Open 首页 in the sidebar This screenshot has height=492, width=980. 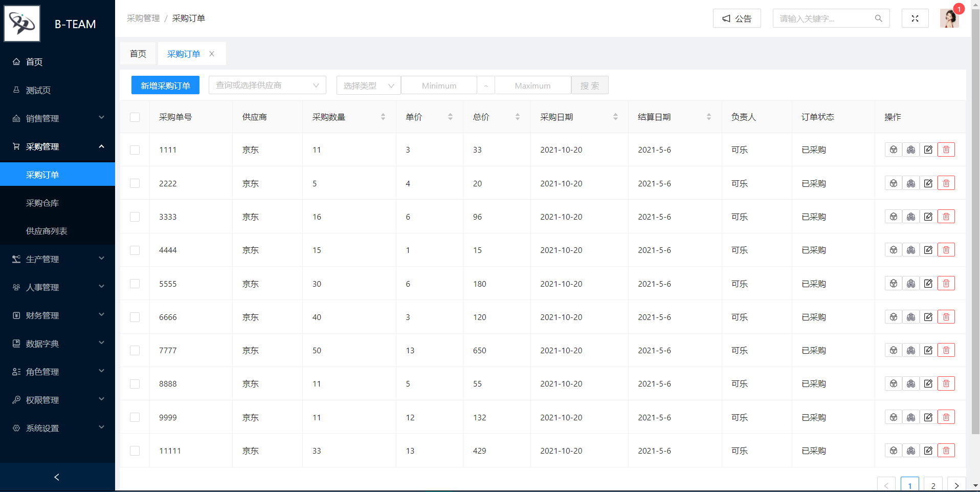coord(57,62)
